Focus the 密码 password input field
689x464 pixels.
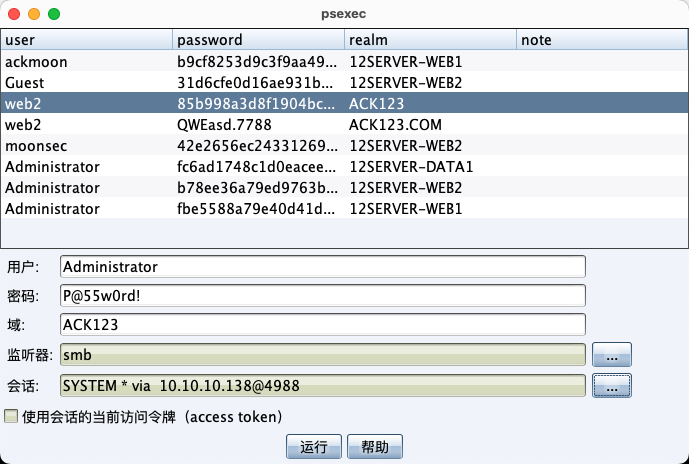(x=323, y=296)
